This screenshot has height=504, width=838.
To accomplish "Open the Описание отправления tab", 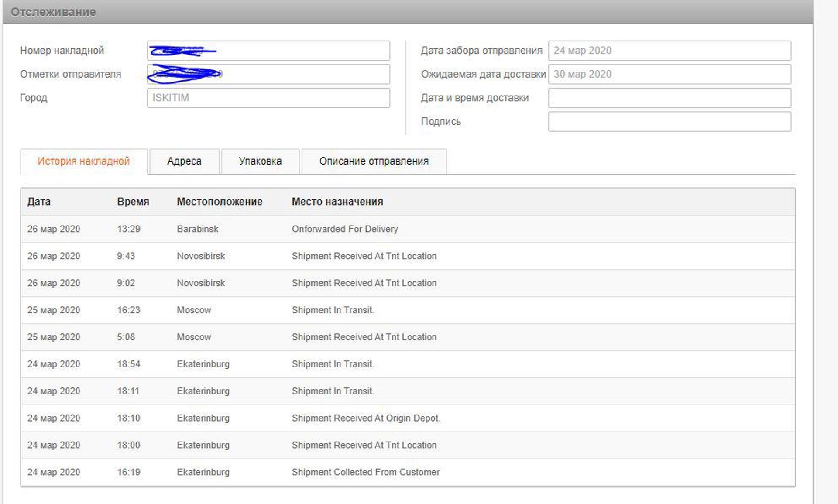I will click(x=374, y=161).
